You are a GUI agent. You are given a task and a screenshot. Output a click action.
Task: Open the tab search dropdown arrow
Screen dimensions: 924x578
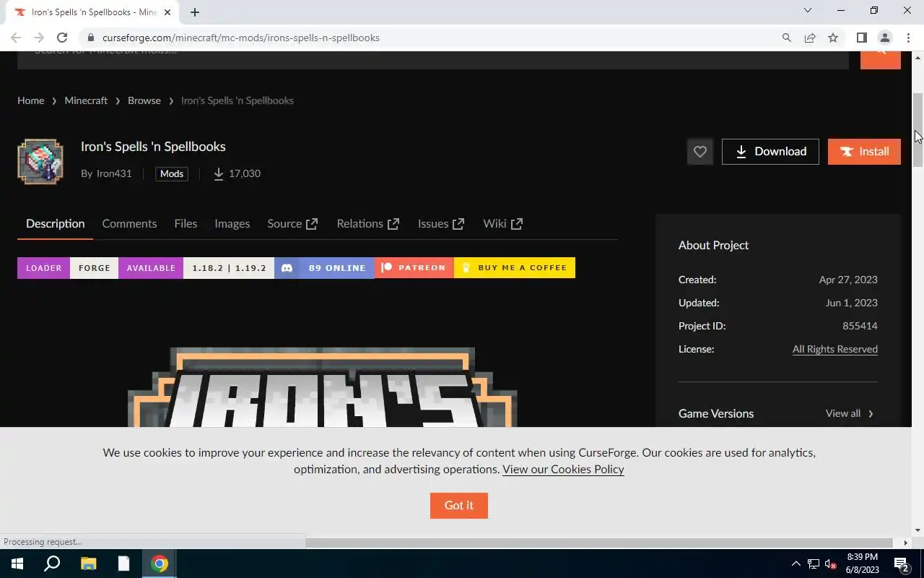pyautogui.click(x=808, y=10)
